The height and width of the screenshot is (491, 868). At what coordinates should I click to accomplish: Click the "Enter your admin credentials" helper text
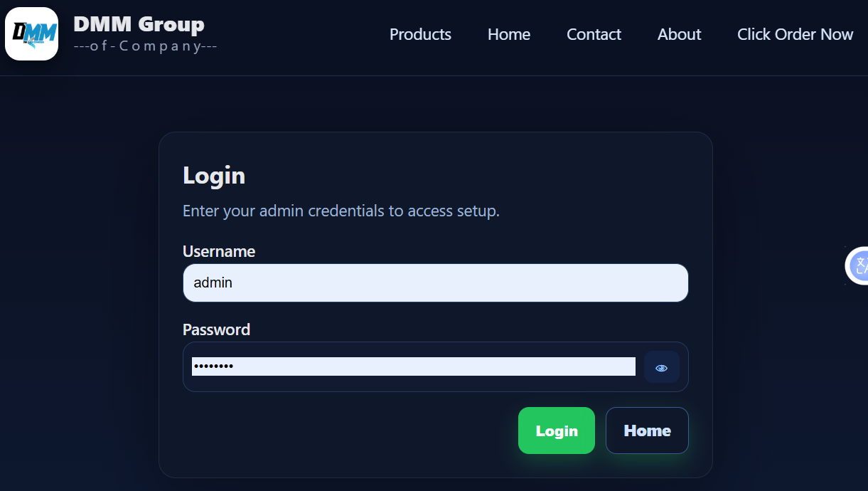coord(341,211)
